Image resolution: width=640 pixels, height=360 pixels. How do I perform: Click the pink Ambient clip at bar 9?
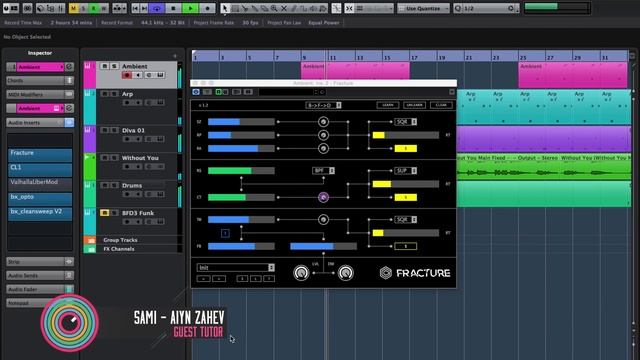pyautogui.click(x=355, y=70)
